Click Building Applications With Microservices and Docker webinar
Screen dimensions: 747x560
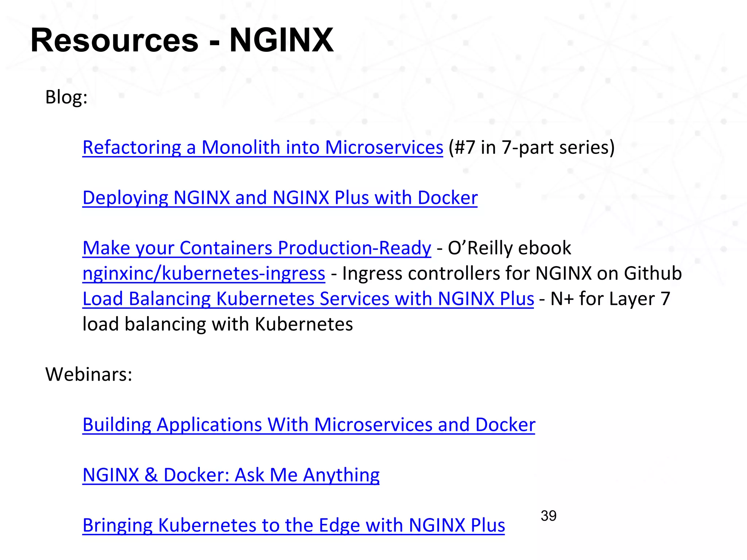click(309, 425)
